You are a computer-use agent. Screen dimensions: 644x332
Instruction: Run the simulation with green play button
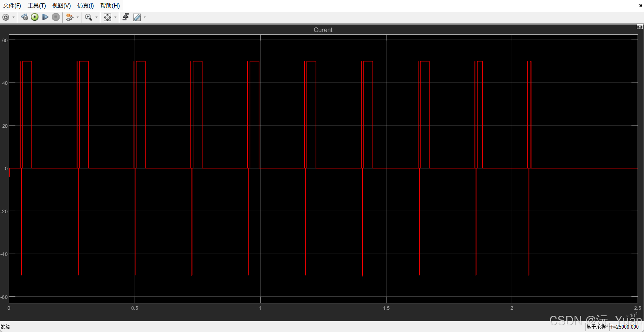pyautogui.click(x=35, y=17)
